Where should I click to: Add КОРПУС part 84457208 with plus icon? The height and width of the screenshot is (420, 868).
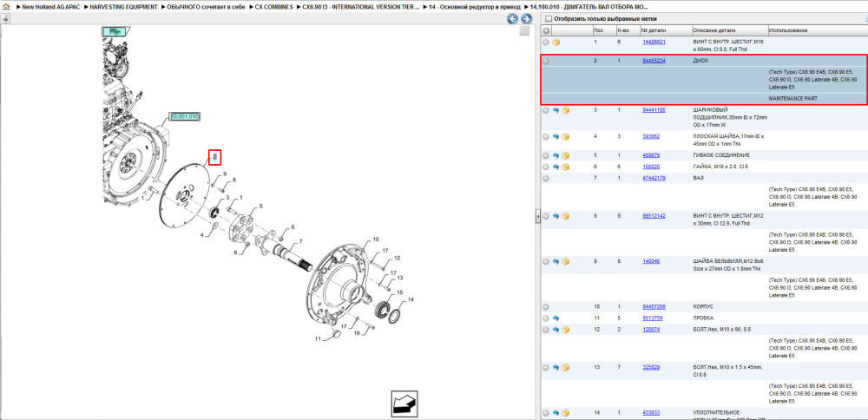tap(546, 307)
